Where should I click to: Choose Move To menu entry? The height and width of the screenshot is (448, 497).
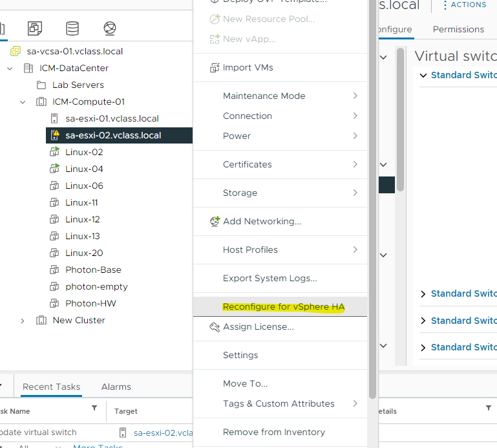(280, 383)
